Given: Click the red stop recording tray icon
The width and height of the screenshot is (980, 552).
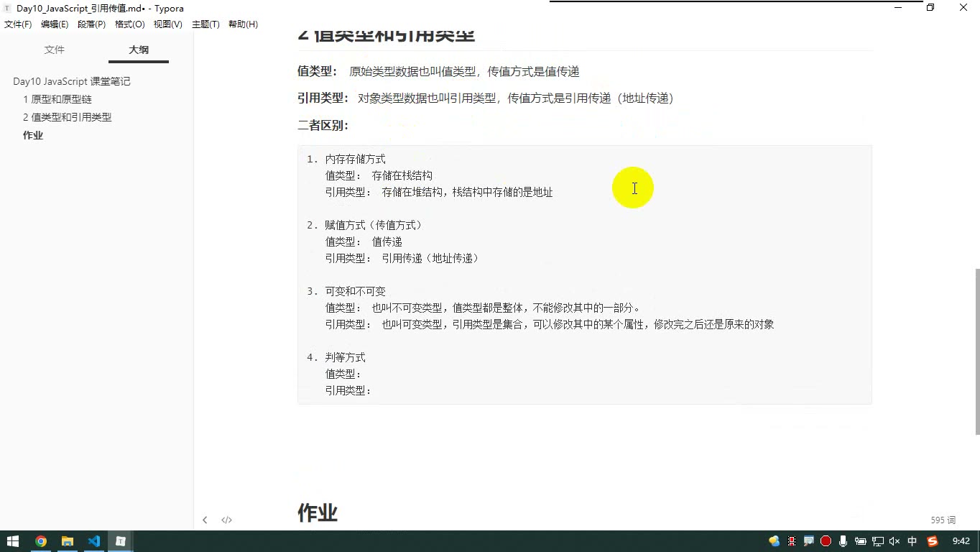Looking at the screenshot, I should click(826, 541).
